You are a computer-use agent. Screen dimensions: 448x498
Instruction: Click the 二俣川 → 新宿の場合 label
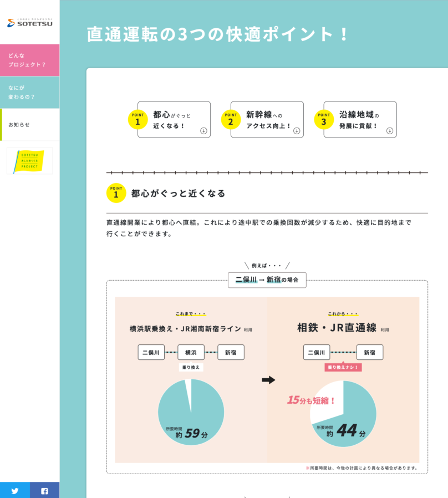click(x=267, y=280)
